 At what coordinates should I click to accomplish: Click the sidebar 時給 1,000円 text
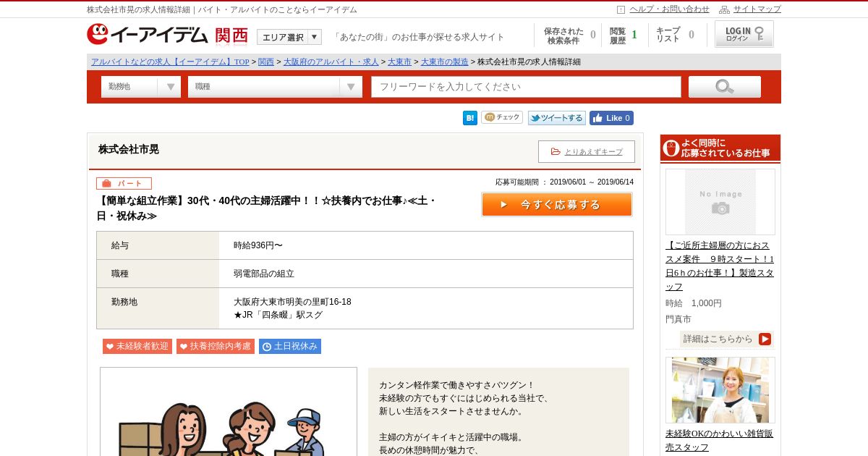pos(694,303)
